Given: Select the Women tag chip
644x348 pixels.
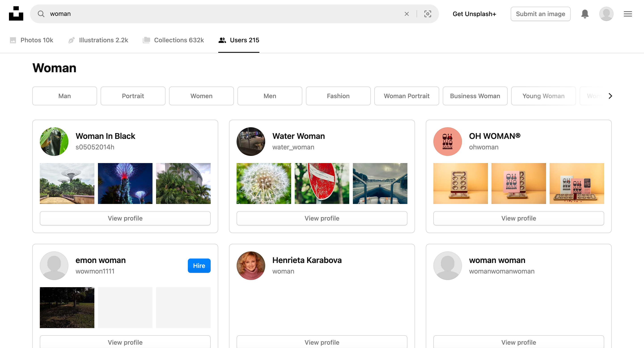Looking at the screenshot, I should [201, 96].
